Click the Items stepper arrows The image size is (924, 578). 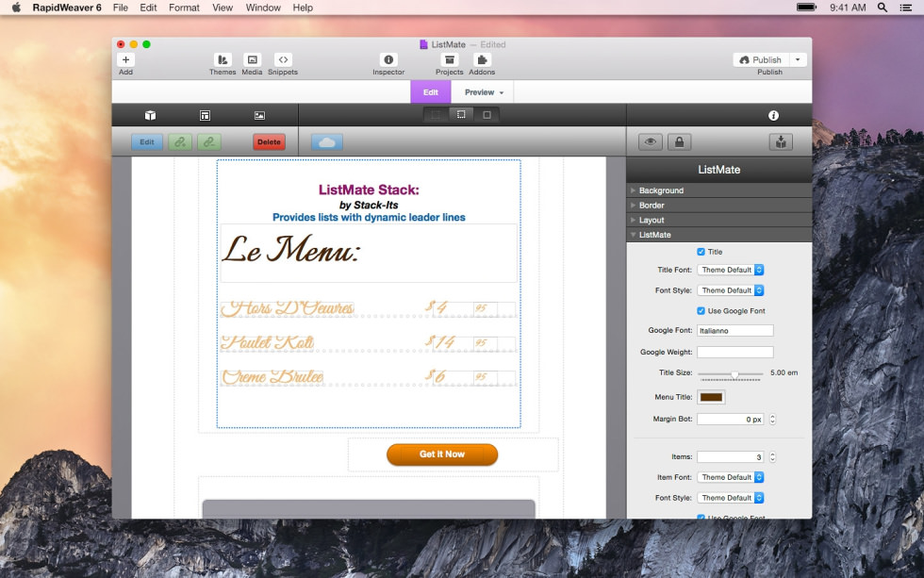(x=772, y=457)
